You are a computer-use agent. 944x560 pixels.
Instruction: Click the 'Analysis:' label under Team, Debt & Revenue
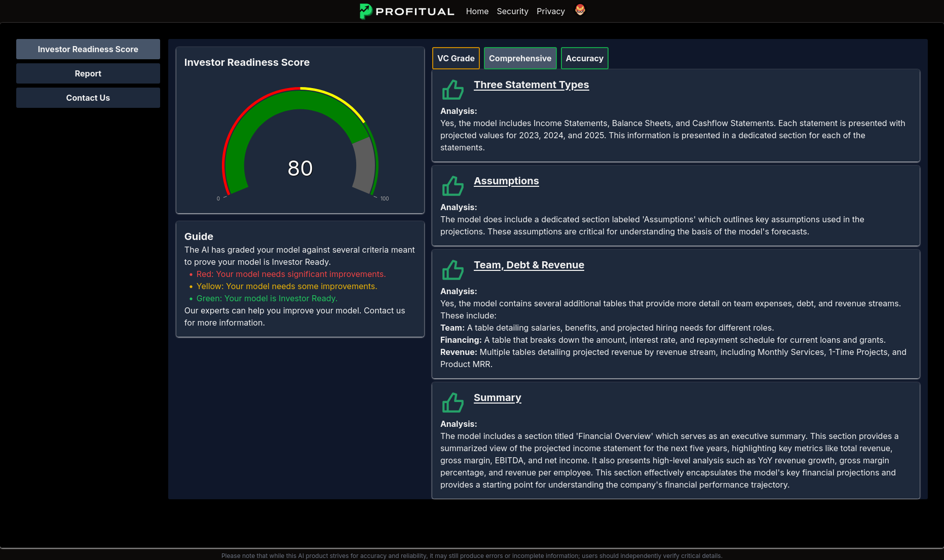click(459, 291)
